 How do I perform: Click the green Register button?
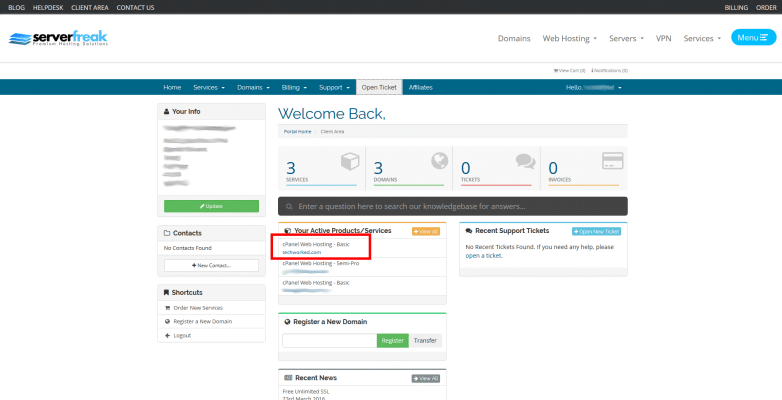392,341
